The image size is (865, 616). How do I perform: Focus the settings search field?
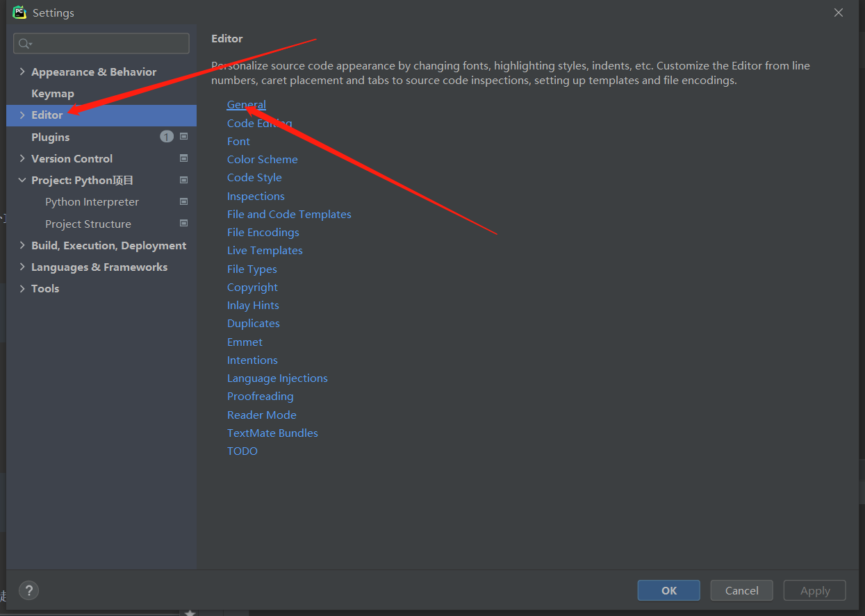tap(101, 43)
